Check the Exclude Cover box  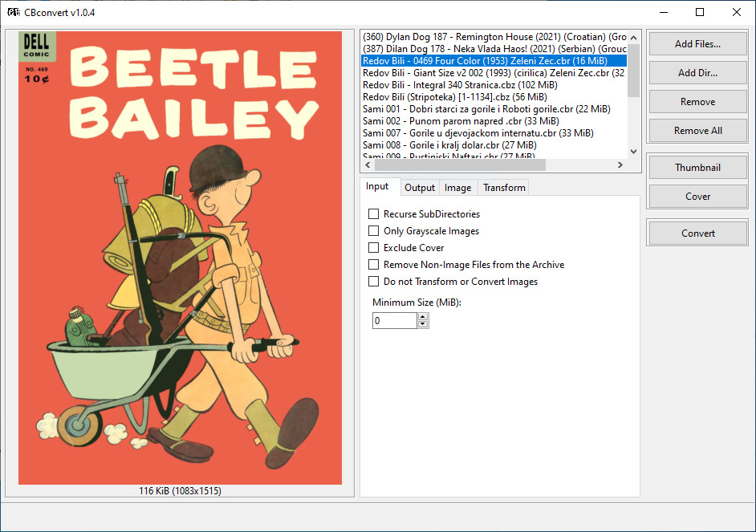tap(373, 248)
